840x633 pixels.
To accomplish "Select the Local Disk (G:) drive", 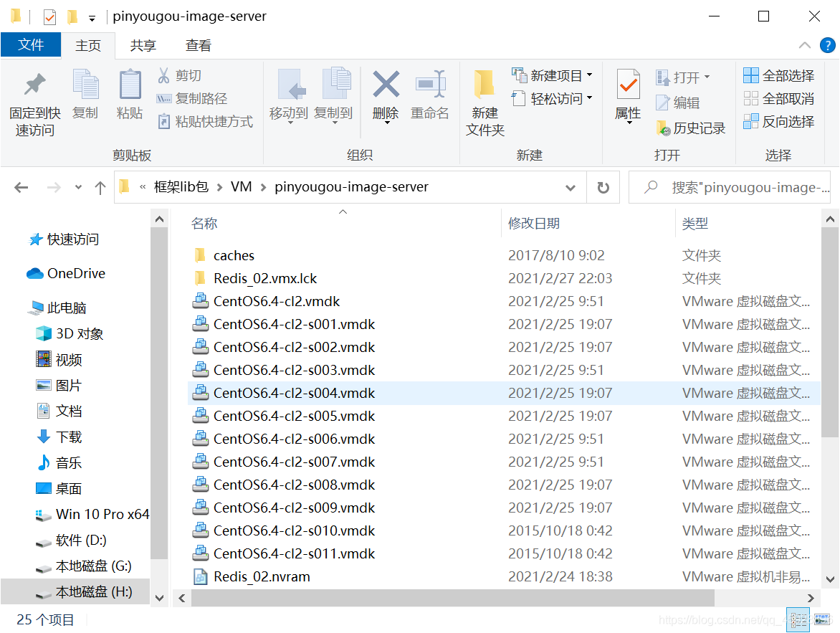I will click(x=84, y=566).
